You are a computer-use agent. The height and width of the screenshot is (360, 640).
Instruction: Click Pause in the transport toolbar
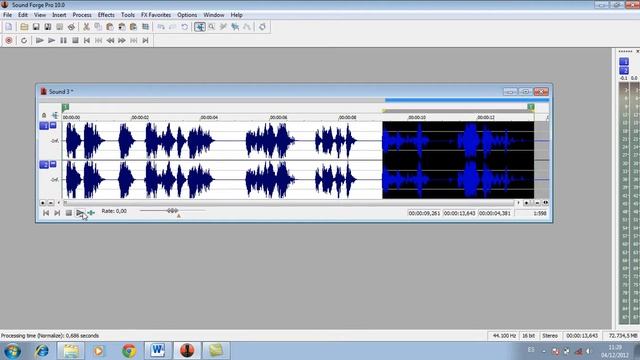click(x=63, y=40)
